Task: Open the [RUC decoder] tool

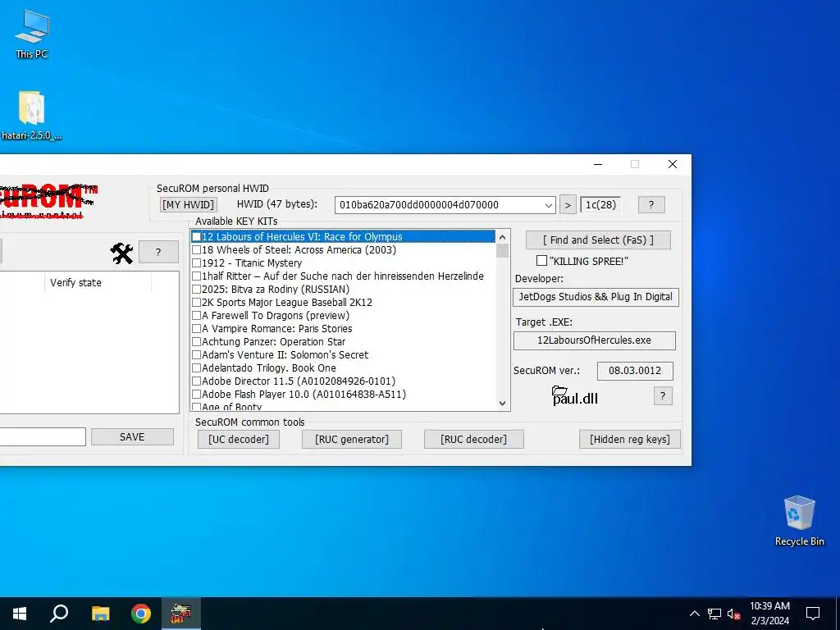Action: point(473,440)
